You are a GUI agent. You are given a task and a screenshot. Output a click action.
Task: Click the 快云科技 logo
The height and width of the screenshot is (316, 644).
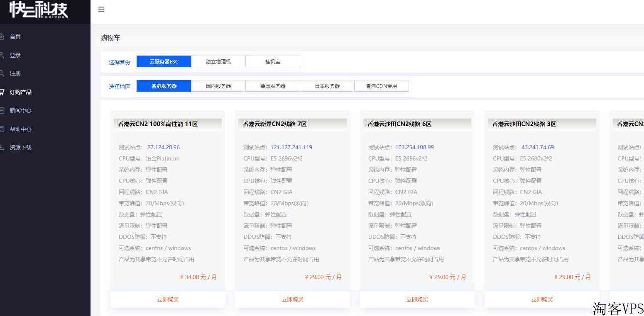coord(38,10)
